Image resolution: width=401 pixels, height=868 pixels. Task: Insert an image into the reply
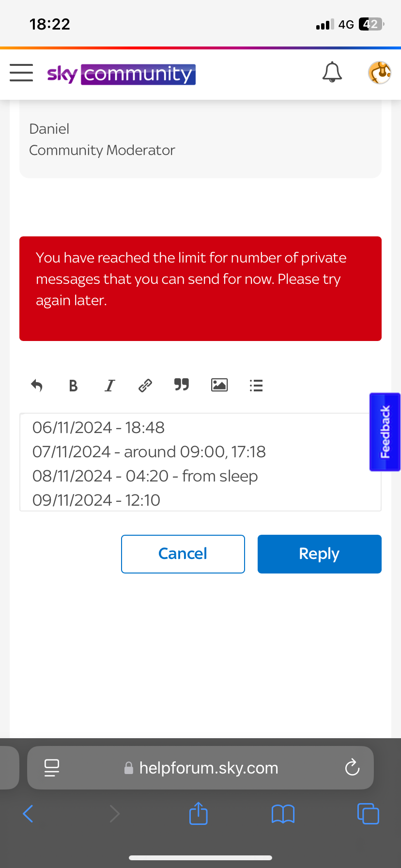pos(219,385)
